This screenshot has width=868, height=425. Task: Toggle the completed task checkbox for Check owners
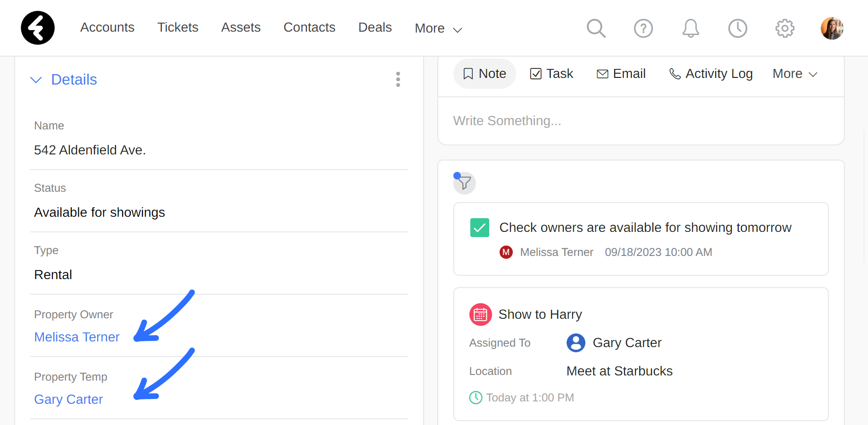tap(480, 228)
